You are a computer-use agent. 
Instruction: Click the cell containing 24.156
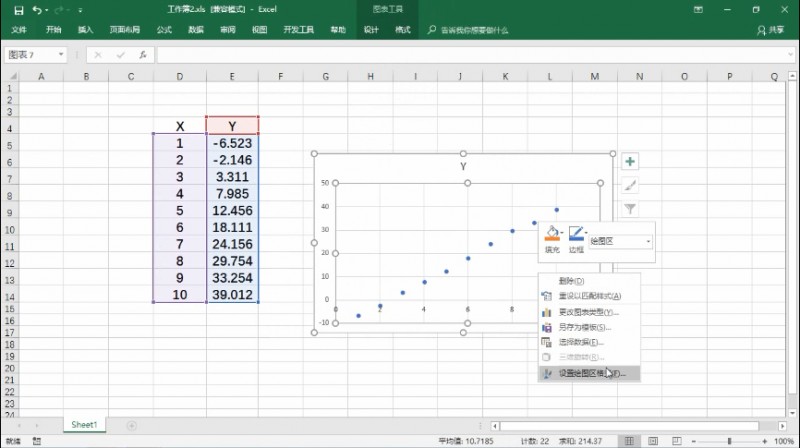point(232,244)
